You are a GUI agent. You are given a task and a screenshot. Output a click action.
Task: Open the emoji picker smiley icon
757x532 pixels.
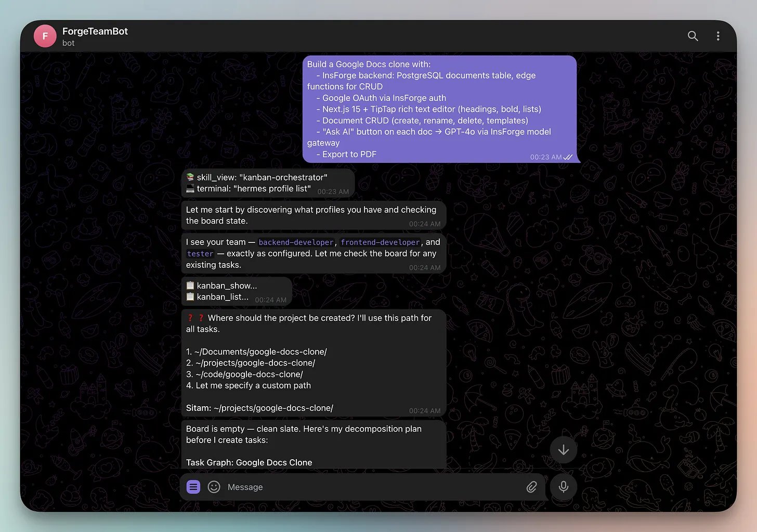pyautogui.click(x=214, y=487)
